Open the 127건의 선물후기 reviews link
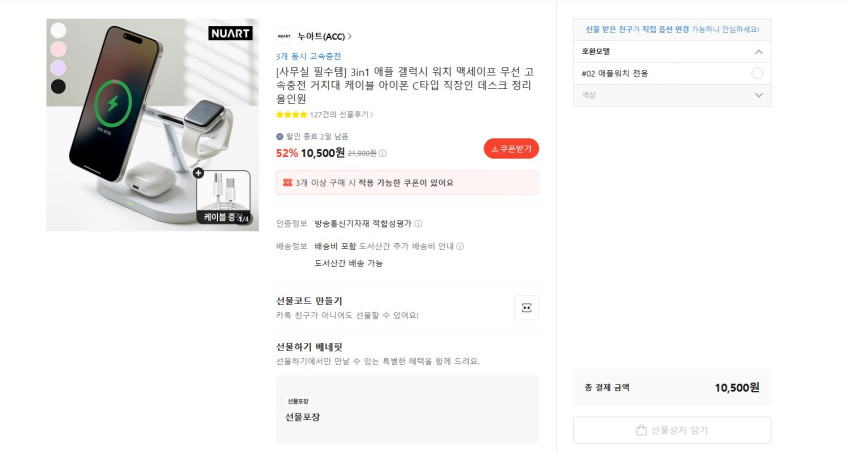This screenshot has height=454, width=849. [x=341, y=114]
